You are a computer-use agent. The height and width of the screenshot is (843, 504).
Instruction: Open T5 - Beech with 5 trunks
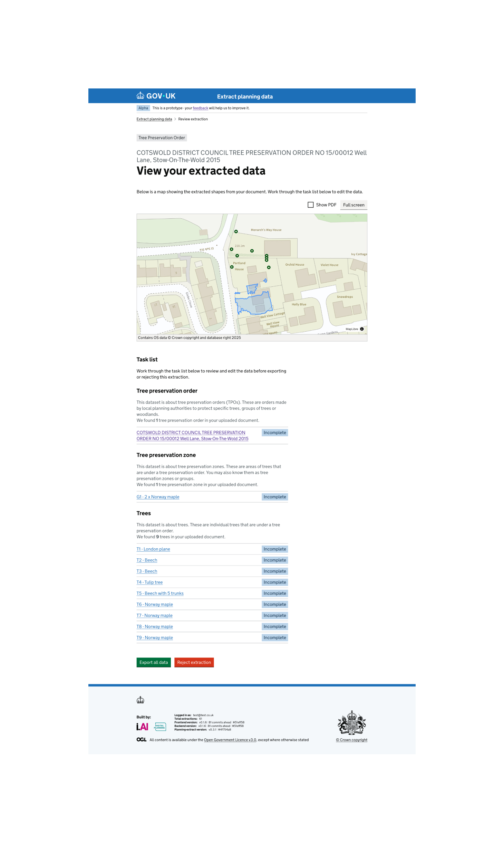coord(160,593)
